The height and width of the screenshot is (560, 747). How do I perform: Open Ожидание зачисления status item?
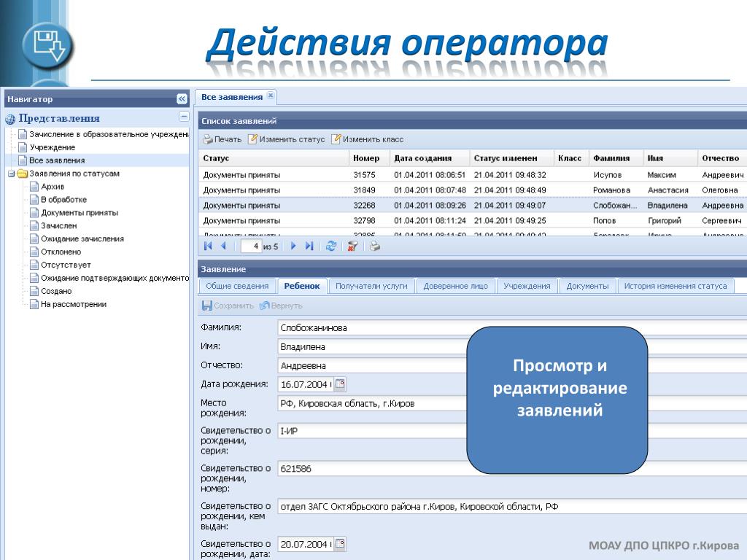pos(77,239)
